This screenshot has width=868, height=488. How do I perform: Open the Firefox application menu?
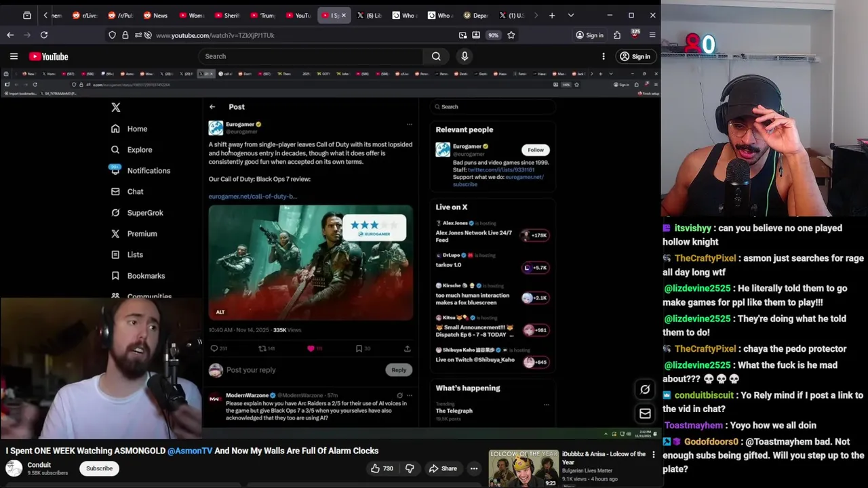(652, 35)
